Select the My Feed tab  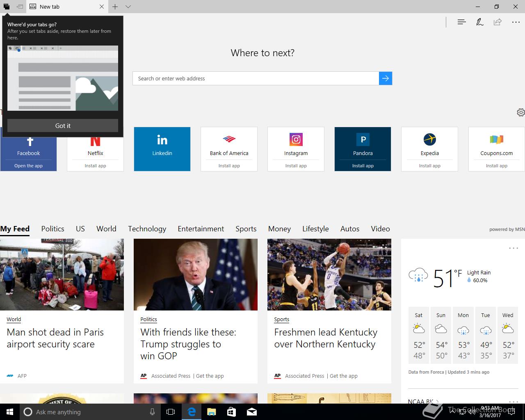pos(15,229)
